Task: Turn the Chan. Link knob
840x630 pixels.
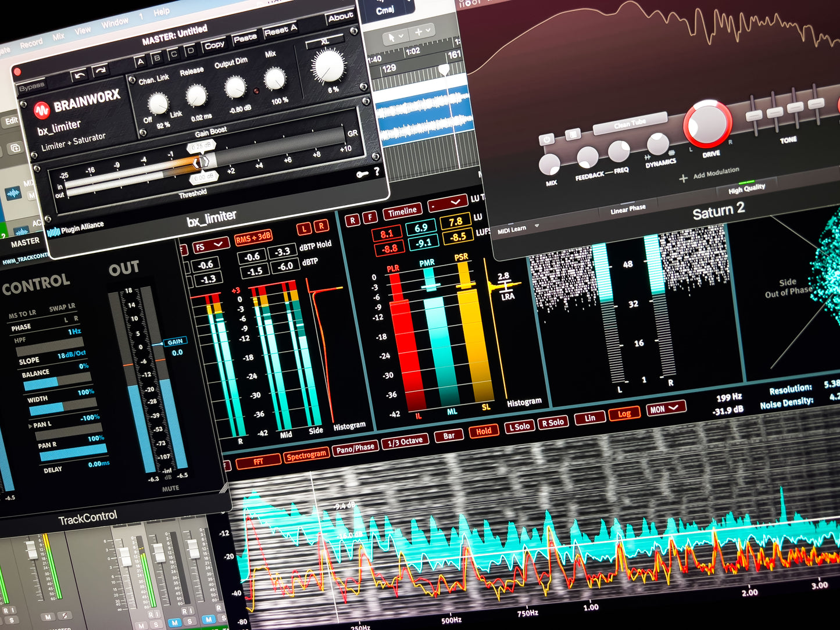Action: pos(158,103)
